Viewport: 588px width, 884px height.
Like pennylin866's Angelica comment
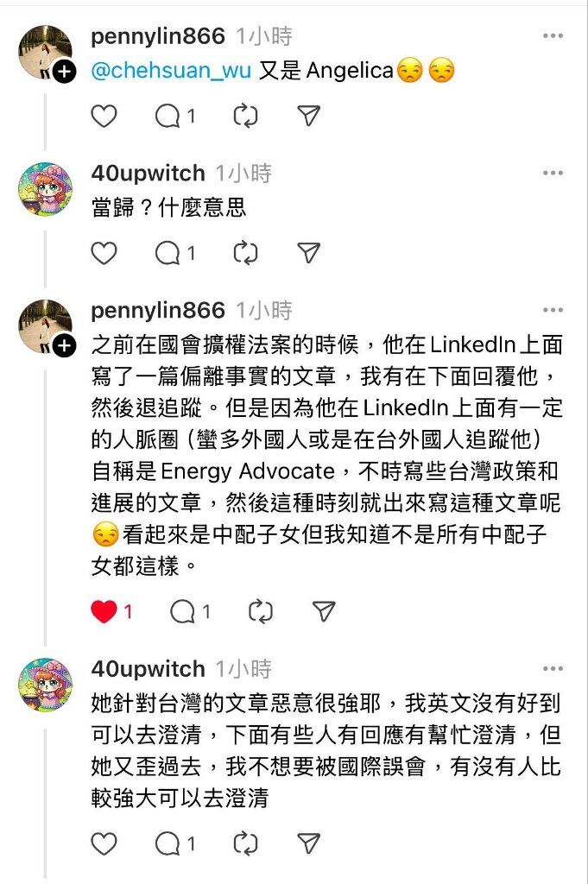click(x=104, y=117)
